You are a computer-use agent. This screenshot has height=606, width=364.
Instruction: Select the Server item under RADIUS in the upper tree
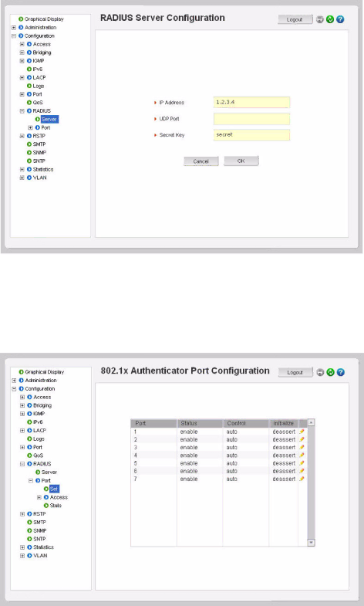click(x=49, y=120)
